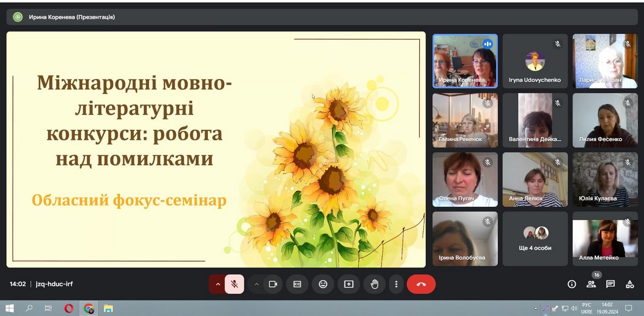Select Ирина Коренева video tile
Image resolution: width=644 pixels, height=316 pixels.
[x=465, y=61]
